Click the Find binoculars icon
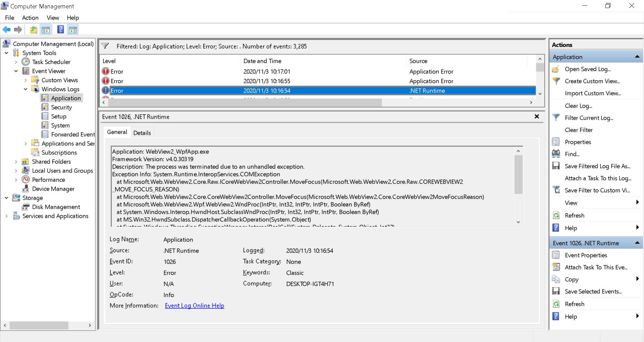Viewport: 644px width, 342px height. (x=556, y=154)
